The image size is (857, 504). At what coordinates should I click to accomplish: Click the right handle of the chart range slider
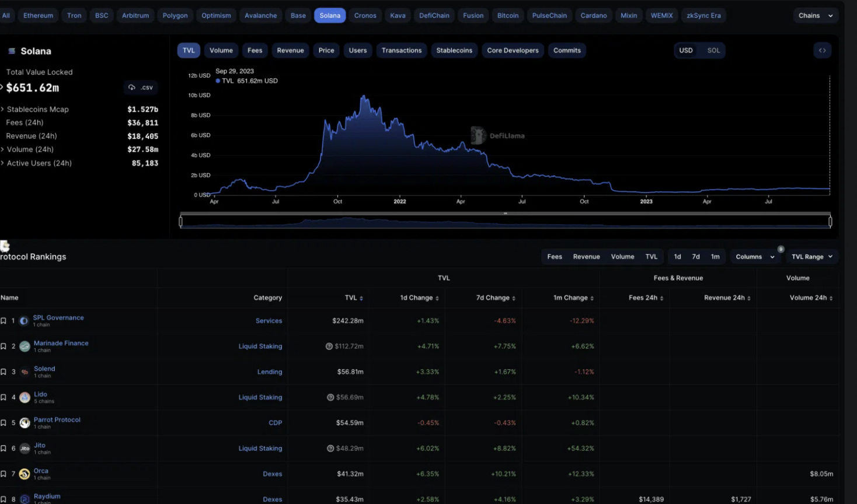[830, 221]
